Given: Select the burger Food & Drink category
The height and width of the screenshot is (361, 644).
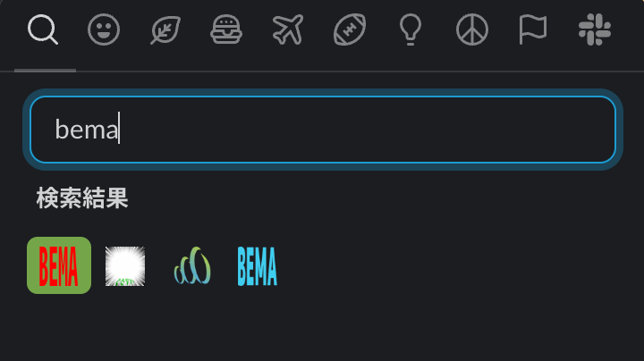Looking at the screenshot, I should 226,29.
